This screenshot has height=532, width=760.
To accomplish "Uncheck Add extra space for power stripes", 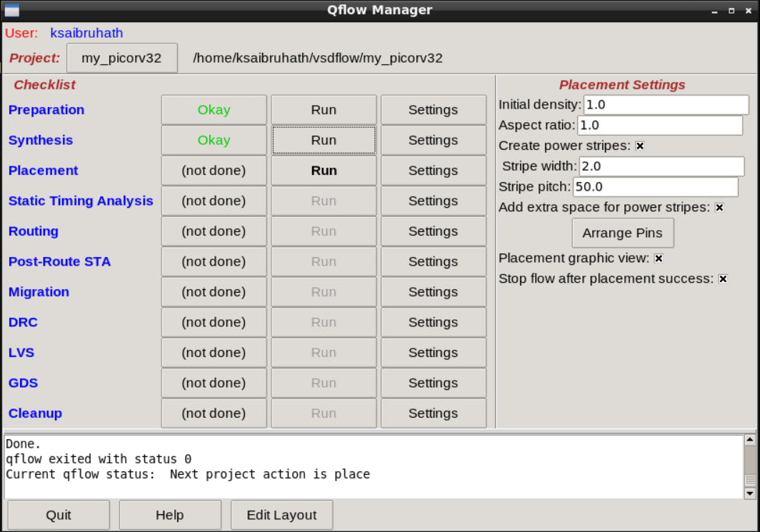I will click(x=719, y=207).
